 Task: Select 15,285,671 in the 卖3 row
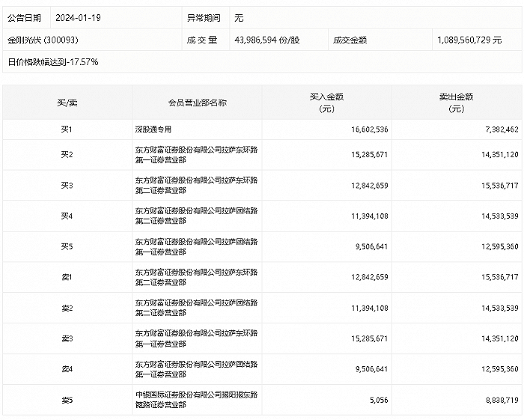(370, 338)
